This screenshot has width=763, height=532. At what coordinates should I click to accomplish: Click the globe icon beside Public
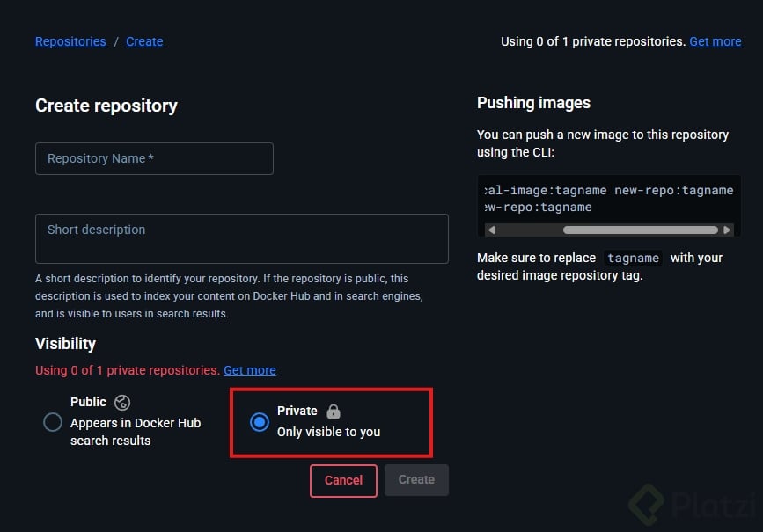pyautogui.click(x=123, y=403)
